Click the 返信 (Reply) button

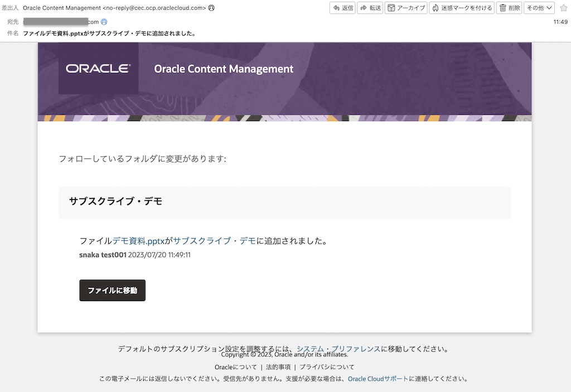click(343, 8)
